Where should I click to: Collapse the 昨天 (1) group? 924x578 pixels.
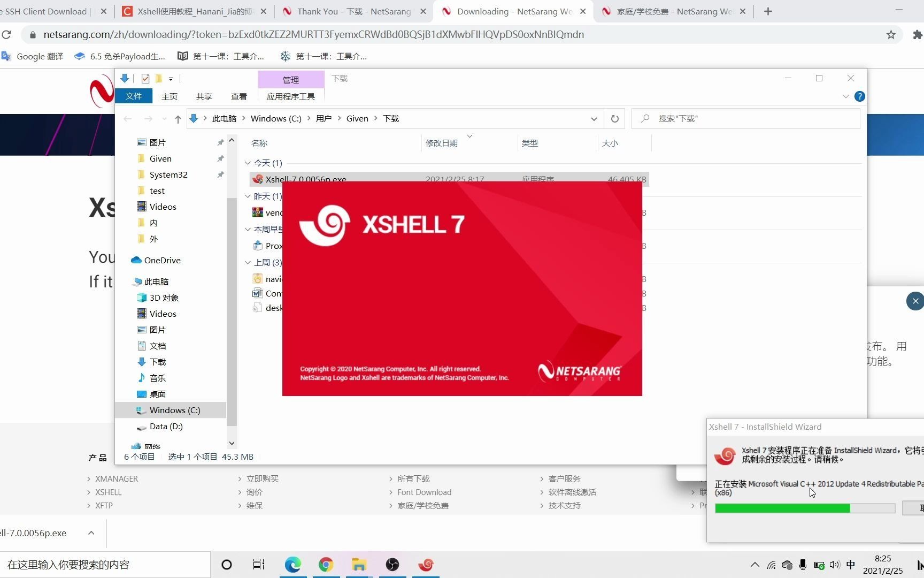pos(248,196)
